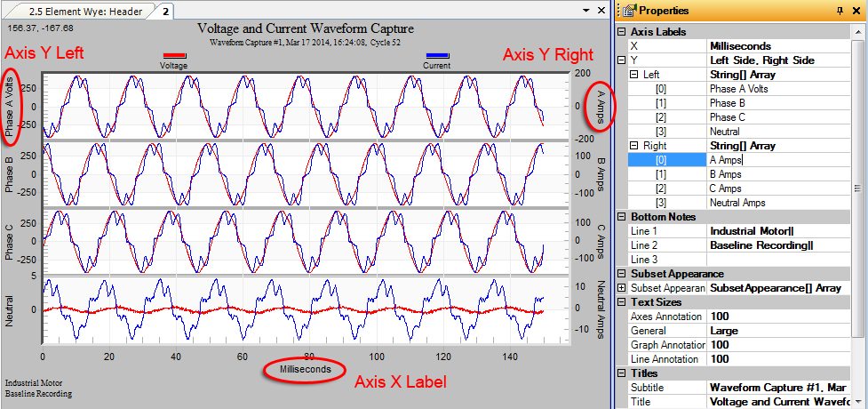Viewport: 868px width, 409px height.
Task: Select the Phase A Volts left label value
Action: click(x=778, y=89)
